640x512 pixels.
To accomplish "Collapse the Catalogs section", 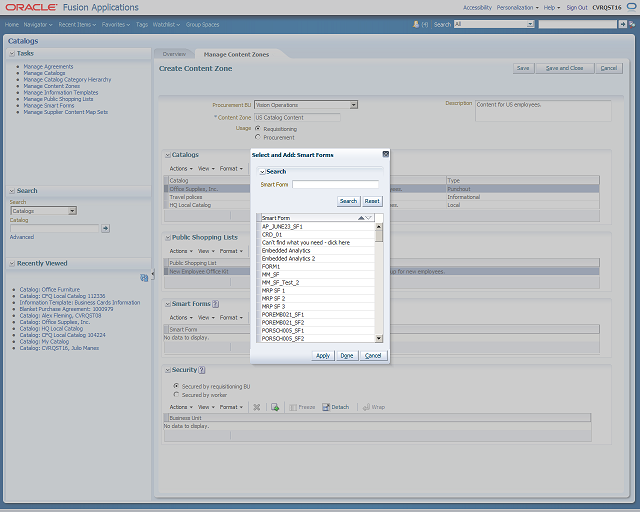I will point(168,155).
